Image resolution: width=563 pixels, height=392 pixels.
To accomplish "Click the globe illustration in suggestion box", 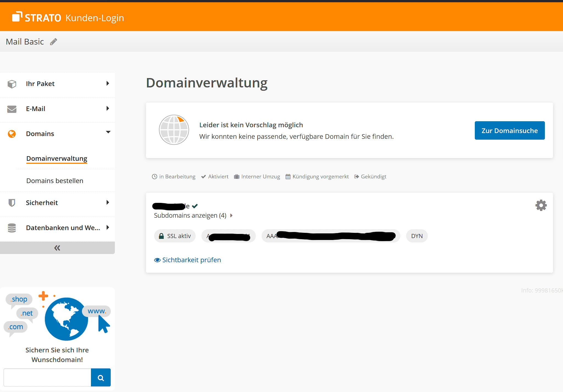I will [174, 130].
